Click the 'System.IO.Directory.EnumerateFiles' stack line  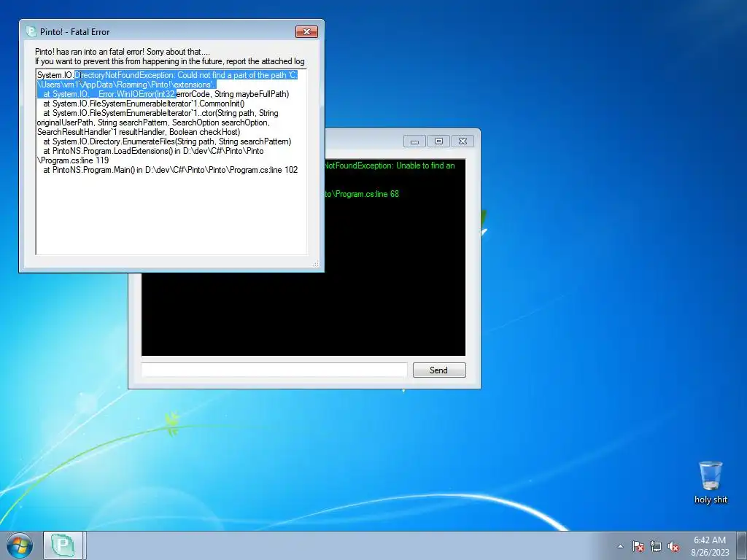[x=167, y=141]
